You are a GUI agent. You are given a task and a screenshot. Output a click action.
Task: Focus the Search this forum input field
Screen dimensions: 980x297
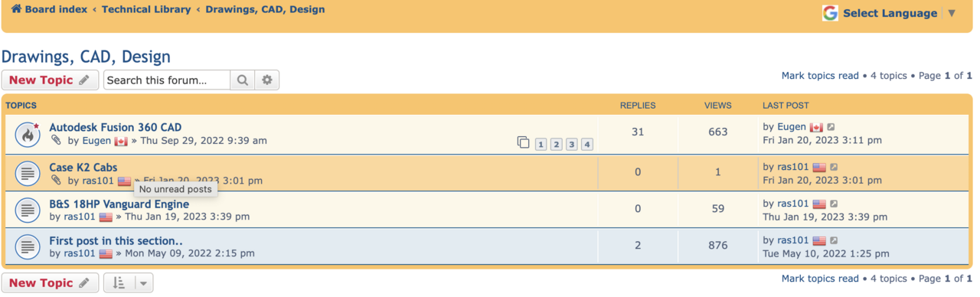click(167, 80)
